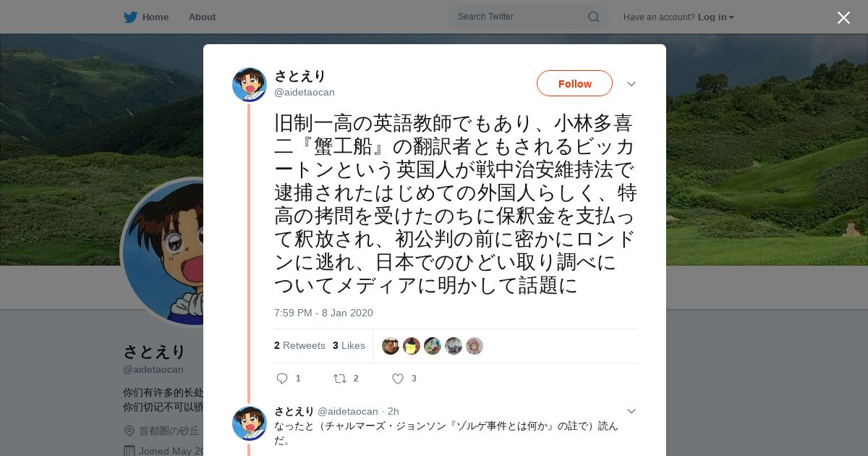Open last liker's avatar with pink hair
This screenshot has width=868, height=456.
pyautogui.click(x=475, y=346)
